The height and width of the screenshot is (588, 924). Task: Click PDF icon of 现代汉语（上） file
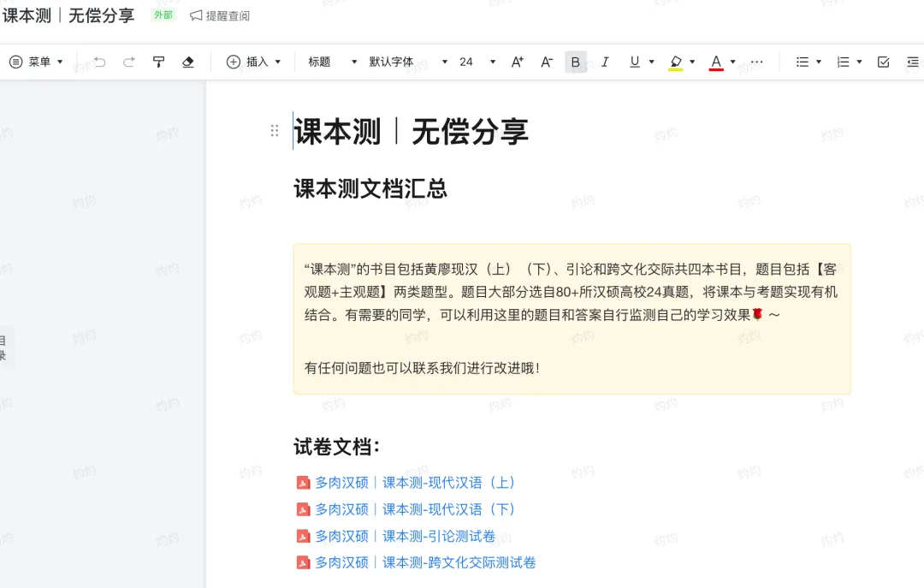click(x=303, y=483)
